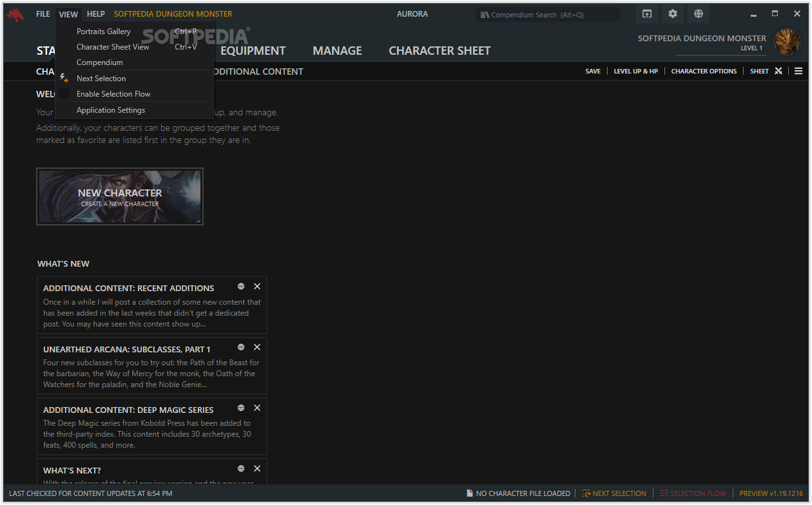Click last checked for content updates text

90,493
